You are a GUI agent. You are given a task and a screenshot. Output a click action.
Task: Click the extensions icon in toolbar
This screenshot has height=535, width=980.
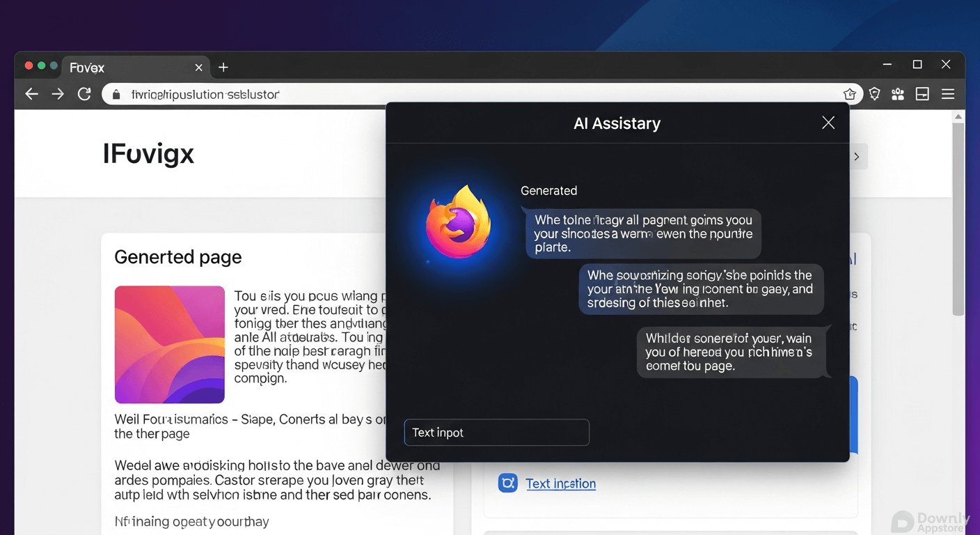(x=898, y=94)
